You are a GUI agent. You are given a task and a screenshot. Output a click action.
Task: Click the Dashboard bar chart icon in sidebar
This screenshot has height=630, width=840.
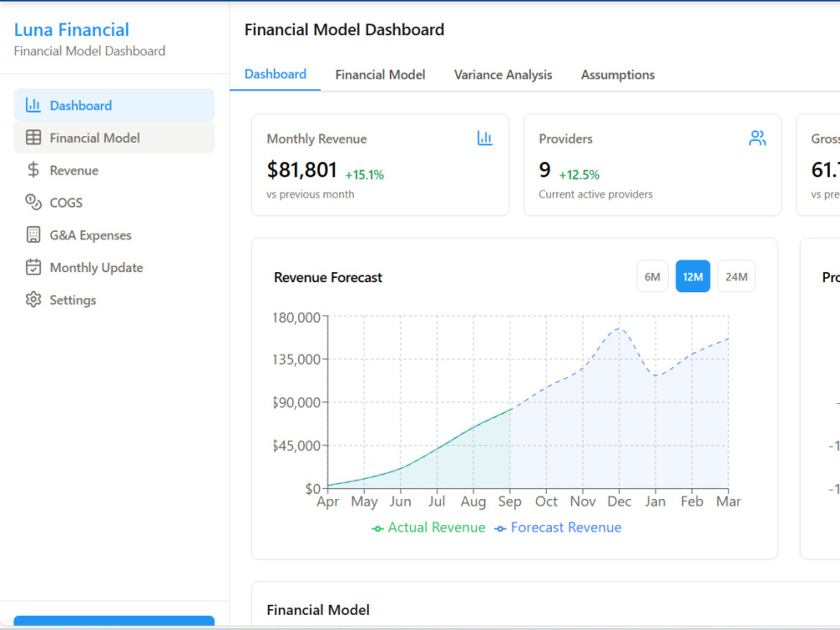[x=34, y=105]
